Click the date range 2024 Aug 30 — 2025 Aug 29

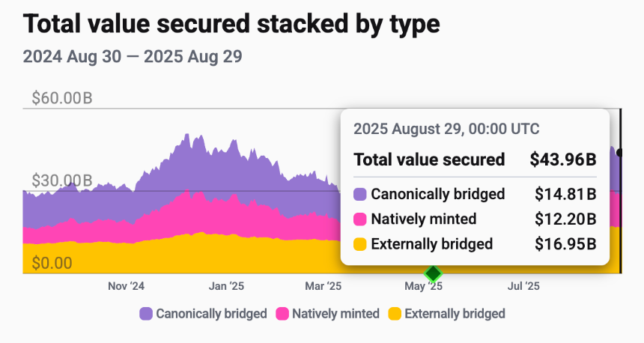point(133,56)
